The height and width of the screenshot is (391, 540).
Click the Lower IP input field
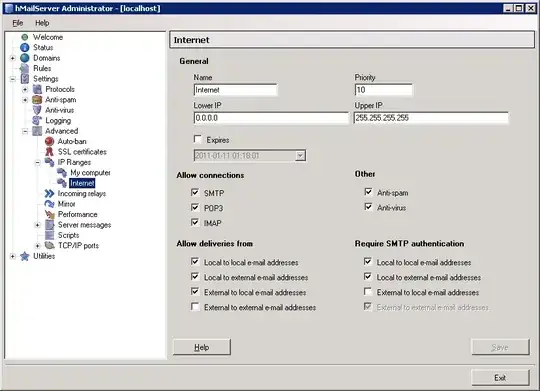[271, 118]
